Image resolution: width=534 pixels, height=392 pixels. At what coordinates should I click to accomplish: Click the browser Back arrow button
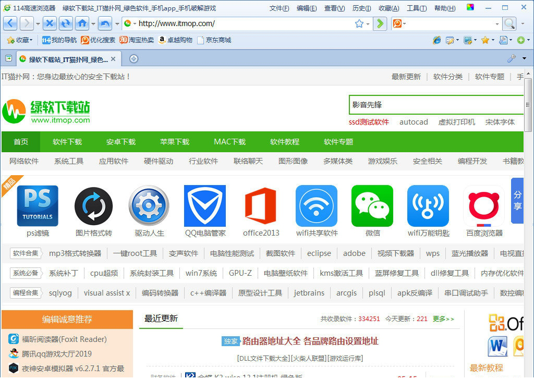10,23
